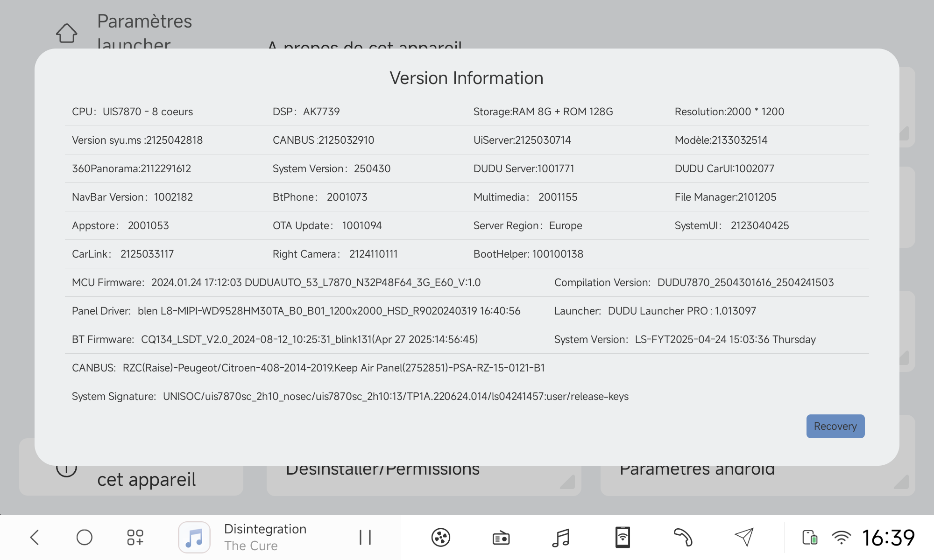The height and width of the screenshot is (560, 934).
Task: Tap the back arrow in navigation bar
Action: (35, 537)
